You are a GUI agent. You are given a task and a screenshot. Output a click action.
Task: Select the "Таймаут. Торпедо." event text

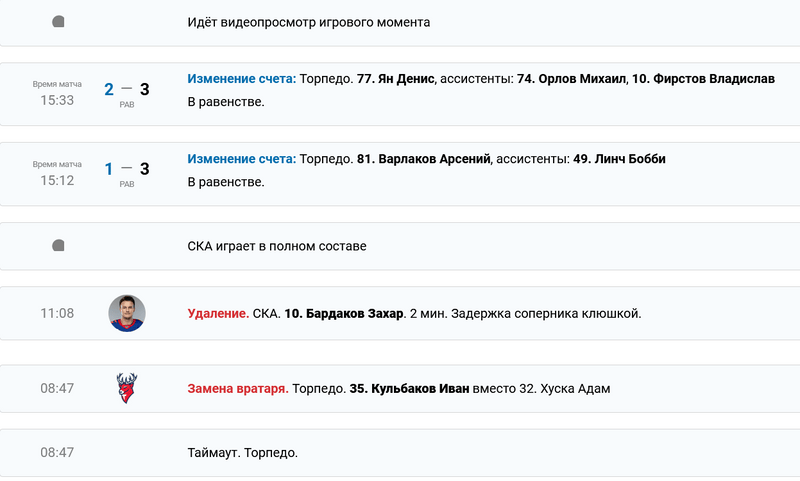242,453
